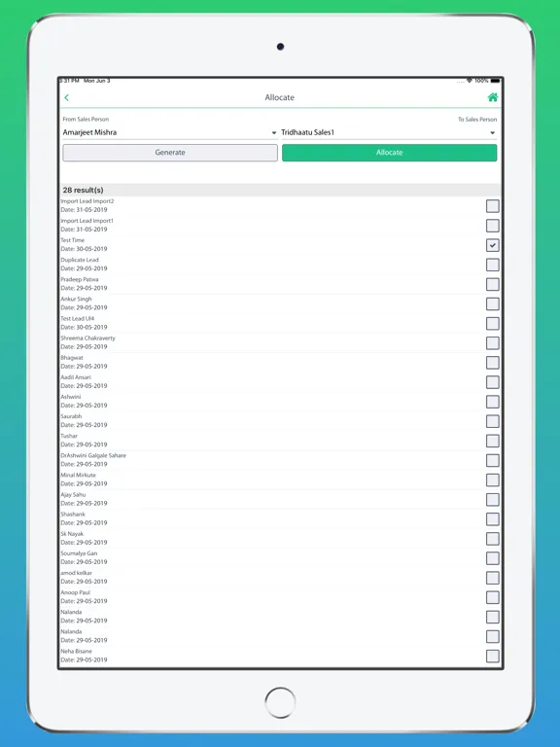Image resolution: width=560 pixels, height=747 pixels.
Task: Tick the Sk Nayak checkbox
Action: (492, 538)
